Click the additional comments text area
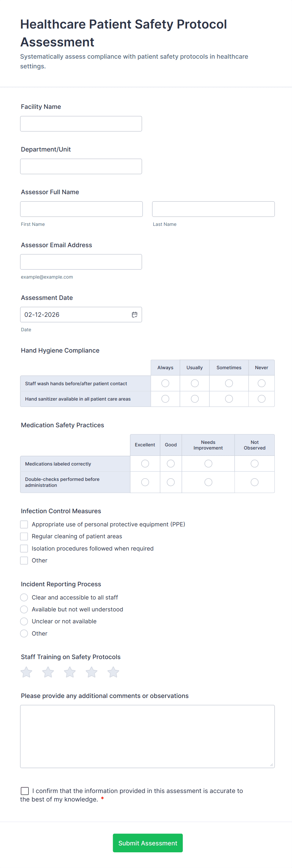292x868 pixels. point(147,736)
